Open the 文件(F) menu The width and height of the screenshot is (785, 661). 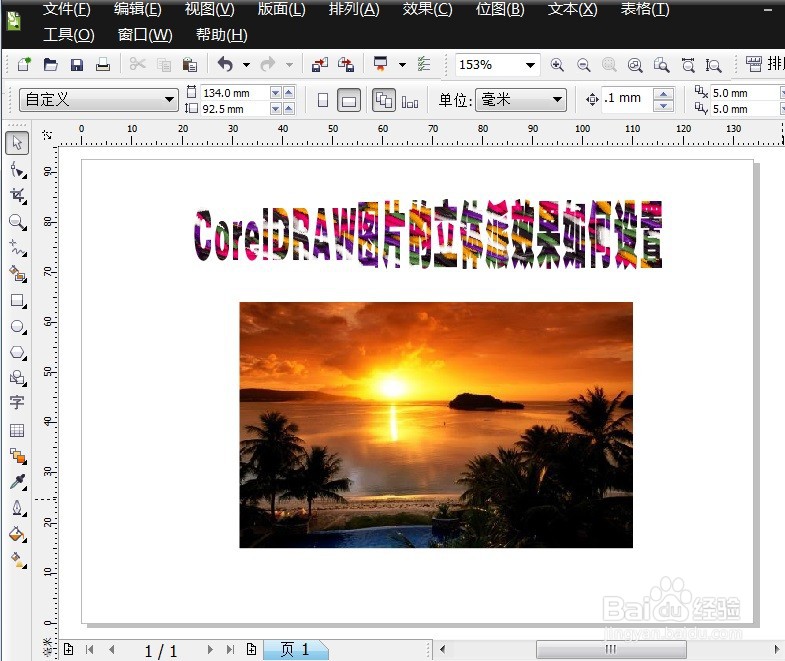point(67,9)
